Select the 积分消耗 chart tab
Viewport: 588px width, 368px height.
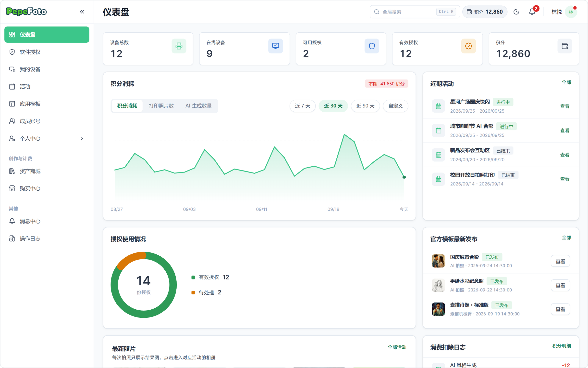click(127, 106)
